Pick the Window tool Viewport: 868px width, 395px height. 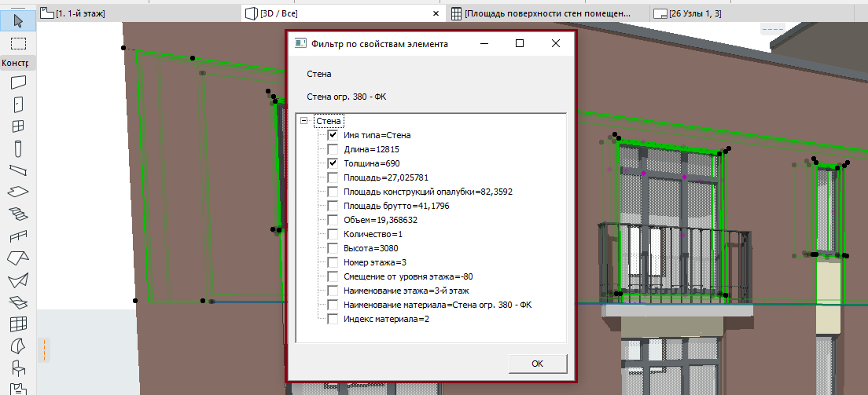click(18, 126)
